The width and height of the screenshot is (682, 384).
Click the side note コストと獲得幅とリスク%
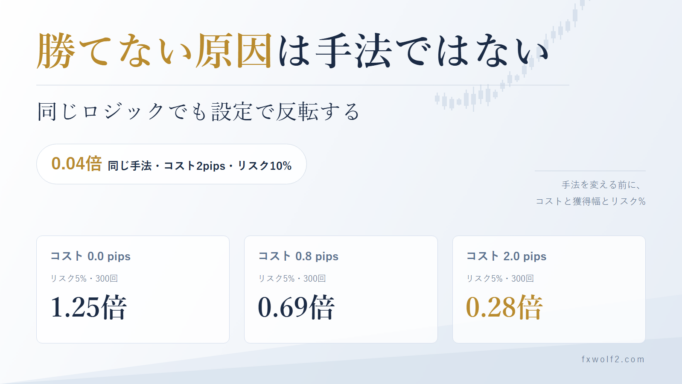coord(590,201)
